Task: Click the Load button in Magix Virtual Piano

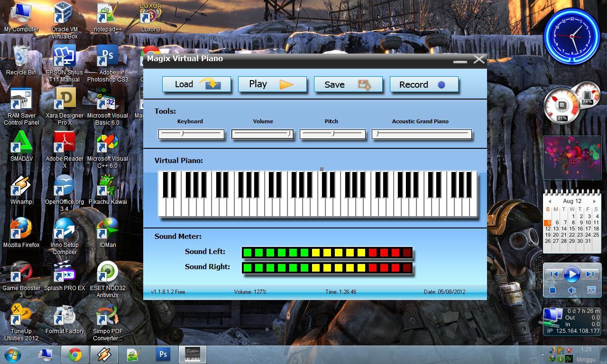Action: tap(196, 84)
